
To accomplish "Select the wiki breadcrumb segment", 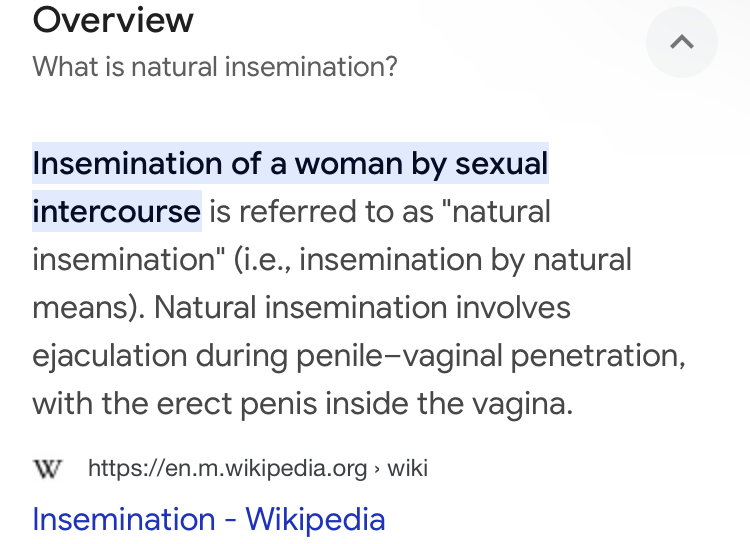I will [x=408, y=468].
